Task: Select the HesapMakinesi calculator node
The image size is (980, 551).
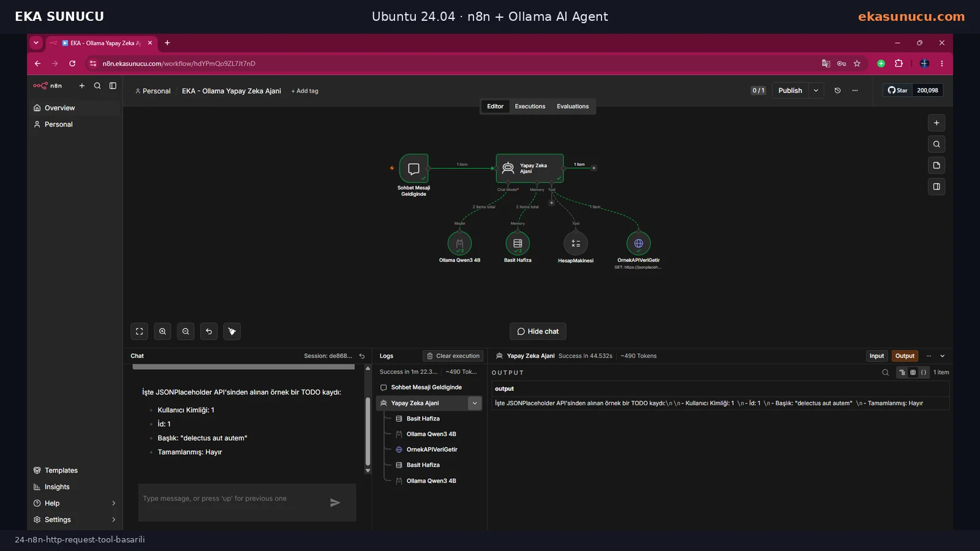Action: pos(576,243)
